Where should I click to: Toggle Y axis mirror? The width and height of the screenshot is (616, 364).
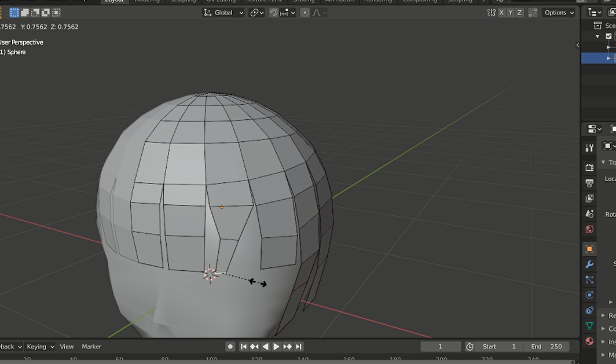(x=510, y=13)
